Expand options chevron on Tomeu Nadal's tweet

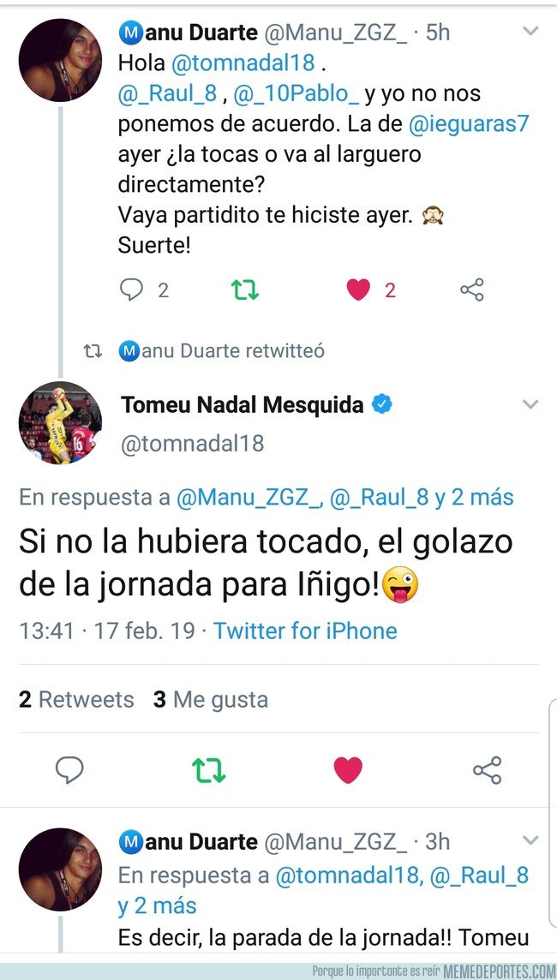click(x=530, y=405)
